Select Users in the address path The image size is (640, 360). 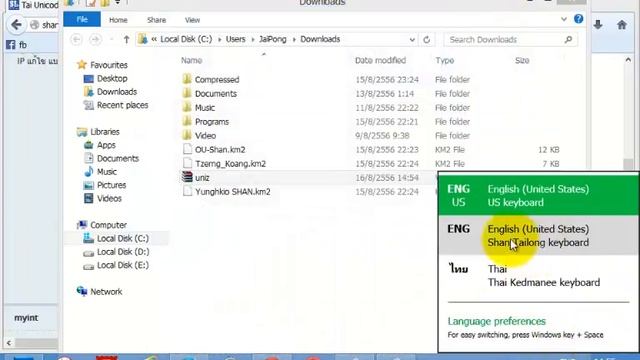236,39
